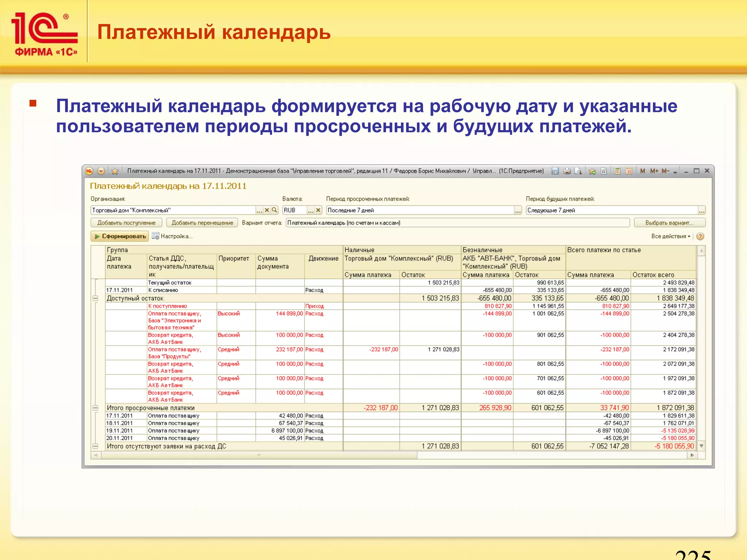
Task: Click Вариант отчета field value
Action: point(458,223)
